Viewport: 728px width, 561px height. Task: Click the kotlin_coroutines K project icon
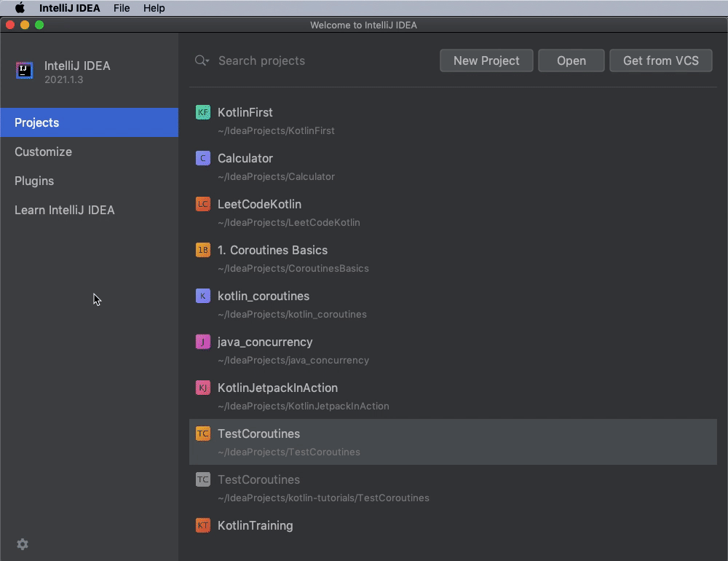click(x=203, y=296)
